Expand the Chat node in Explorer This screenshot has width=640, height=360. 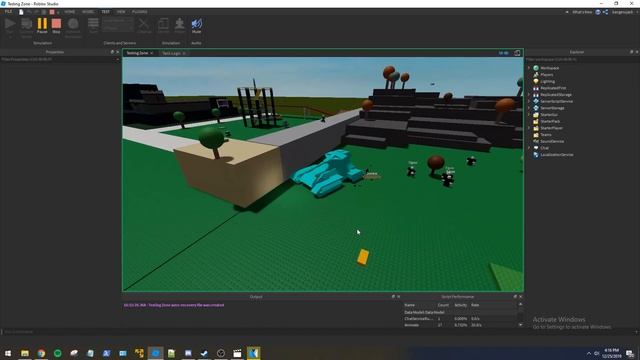coord(529,148)
